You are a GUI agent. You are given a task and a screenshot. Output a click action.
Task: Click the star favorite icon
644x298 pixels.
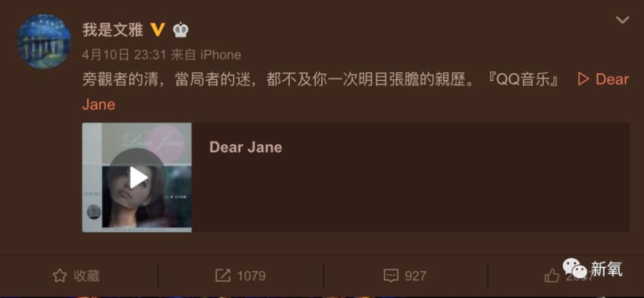point(60,276)
